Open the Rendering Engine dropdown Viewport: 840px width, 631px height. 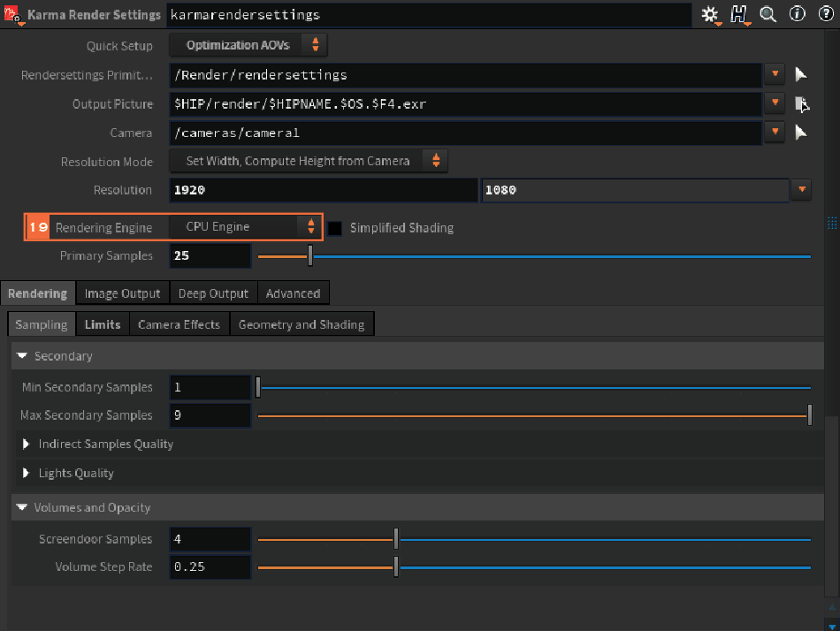(245, 227)
